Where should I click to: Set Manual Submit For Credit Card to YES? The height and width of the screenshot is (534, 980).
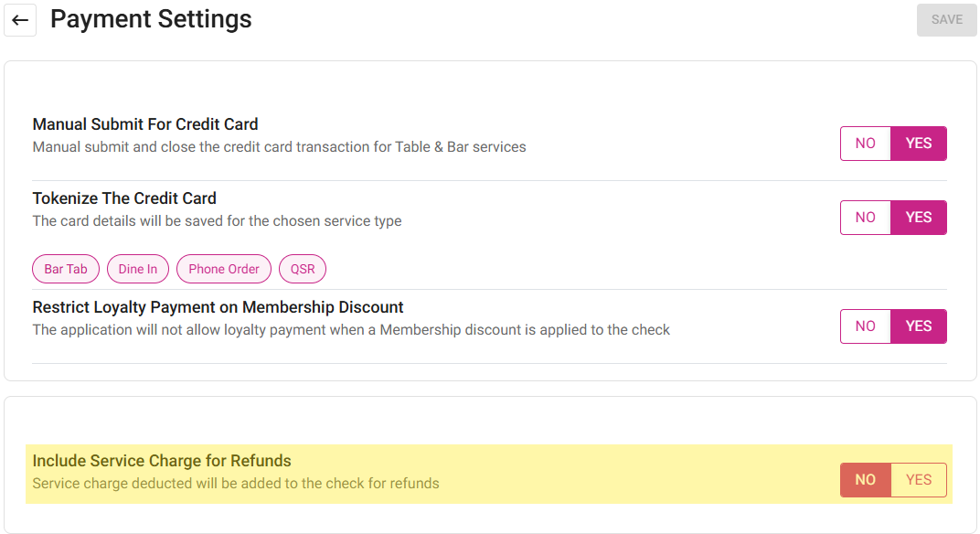[x=918, y=144]
